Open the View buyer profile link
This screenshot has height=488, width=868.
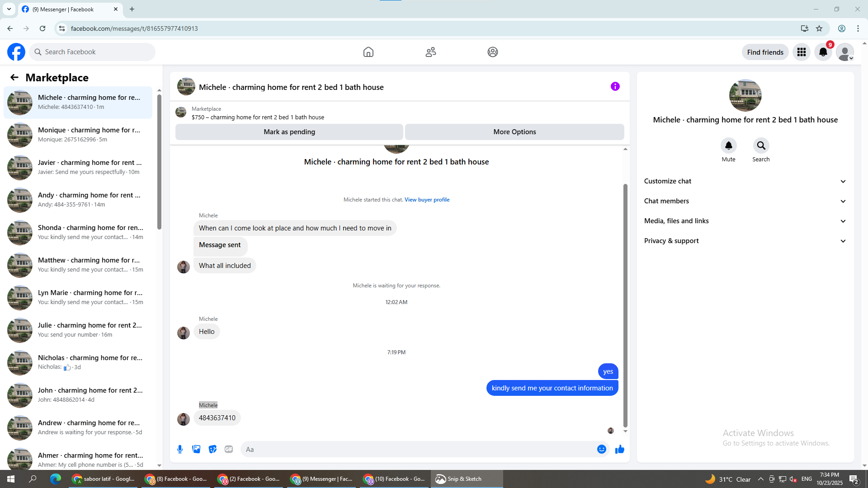[427, 200]
